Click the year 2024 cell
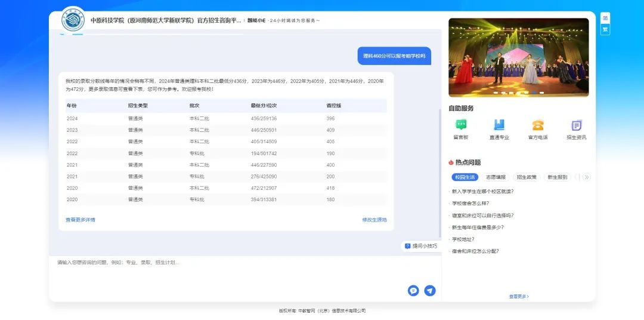 [x=72, y=118]
